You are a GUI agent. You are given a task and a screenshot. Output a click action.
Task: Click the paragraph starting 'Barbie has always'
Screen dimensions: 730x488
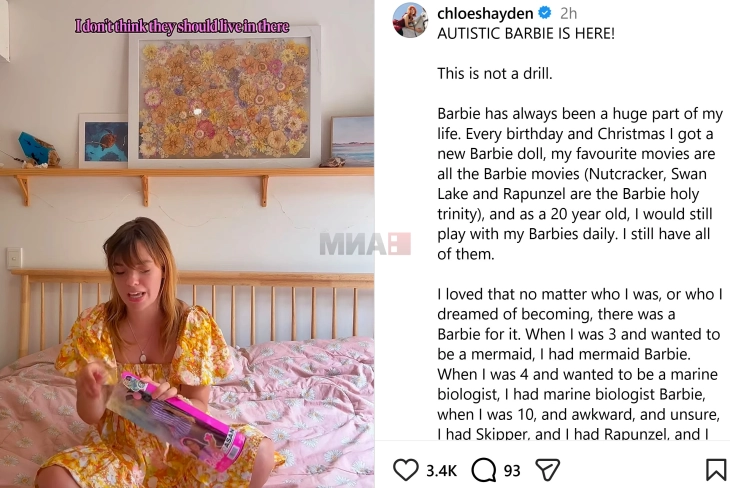click(580, 183)
